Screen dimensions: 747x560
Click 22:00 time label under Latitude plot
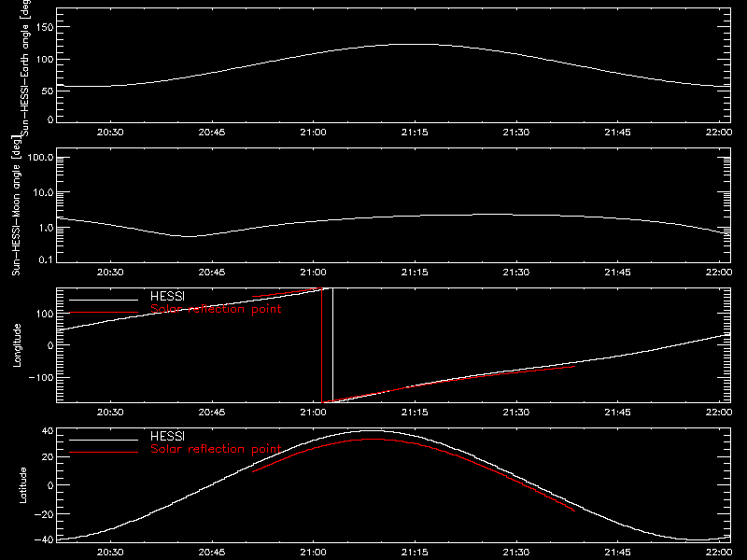point(718,553)
